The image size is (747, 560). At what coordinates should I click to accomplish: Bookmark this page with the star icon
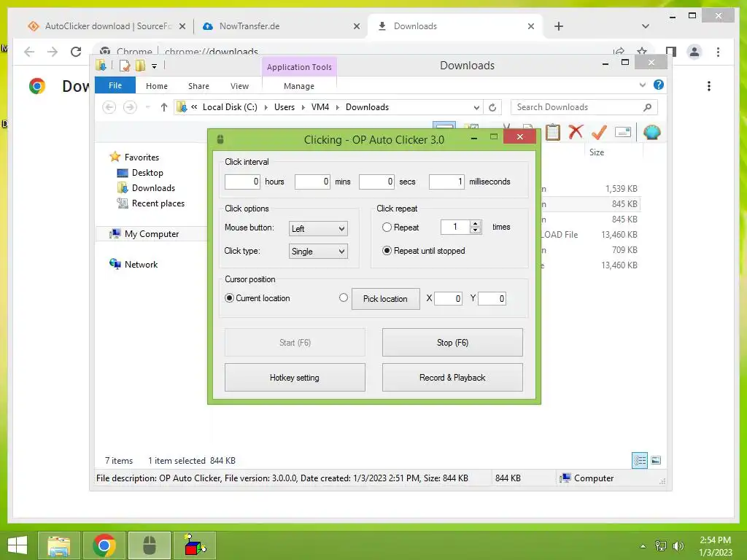click(642, 52)
